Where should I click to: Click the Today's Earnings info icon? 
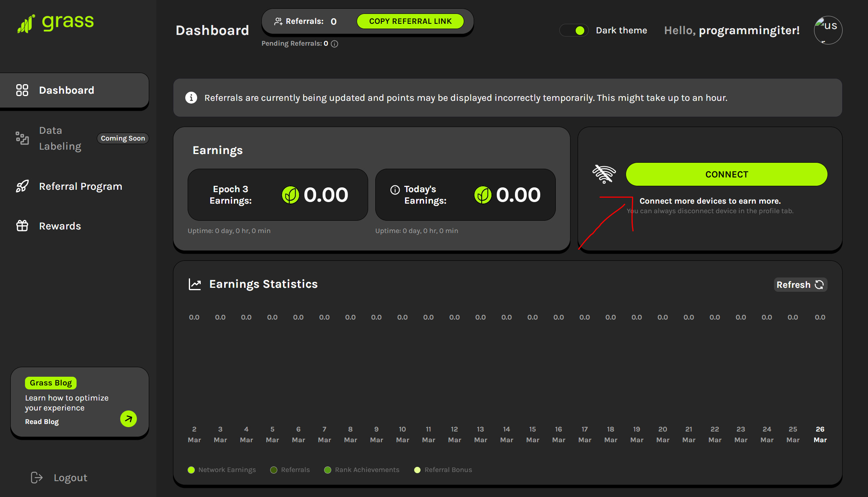click(395, 190)
